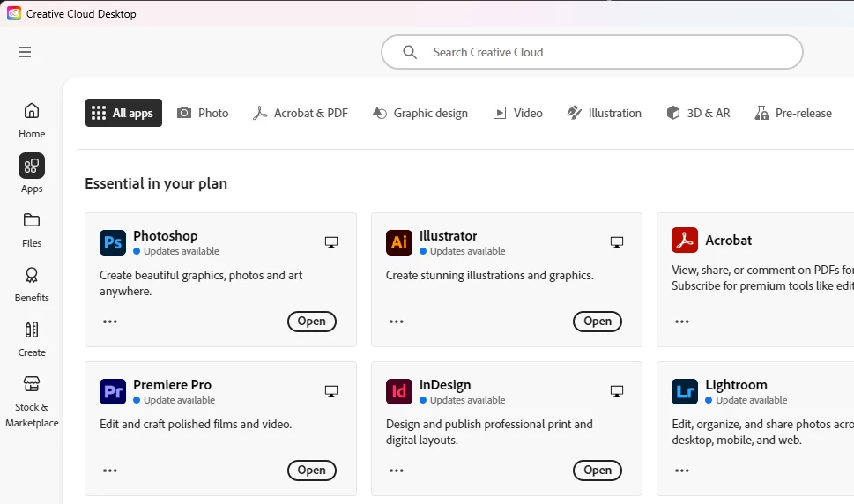Switch to the 3D & AR tab
The image size is (854, 504).
698,113
